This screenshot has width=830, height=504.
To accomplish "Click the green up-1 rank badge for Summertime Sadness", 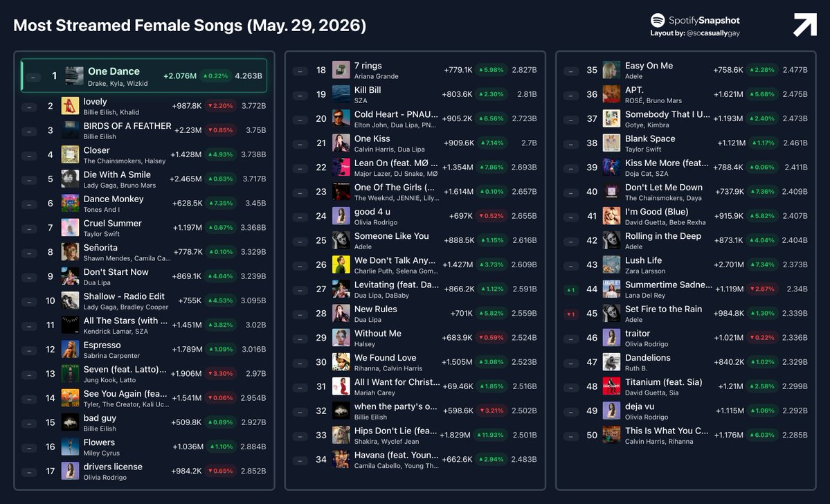I will (570, 290).
